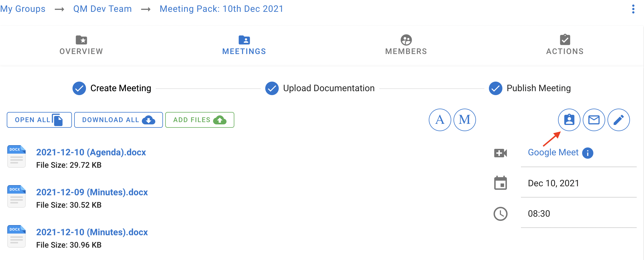Click the attendance clipboard icon button
Image resolution: width=644 pixels, height=260 pixels.
(569, 120)
